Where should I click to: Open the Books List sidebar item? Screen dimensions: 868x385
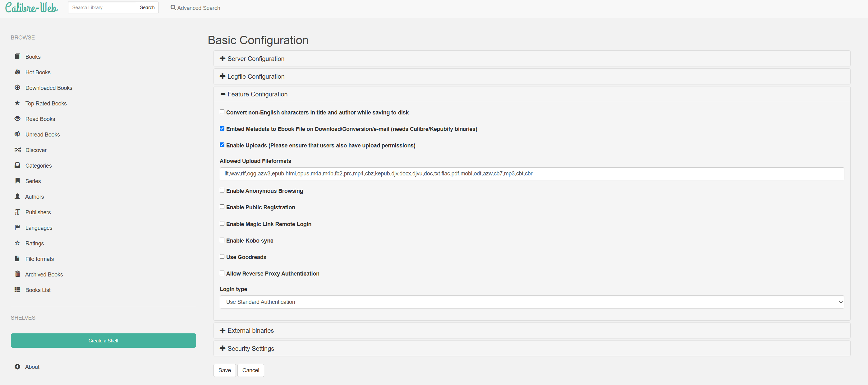click(x=38, y=290)
